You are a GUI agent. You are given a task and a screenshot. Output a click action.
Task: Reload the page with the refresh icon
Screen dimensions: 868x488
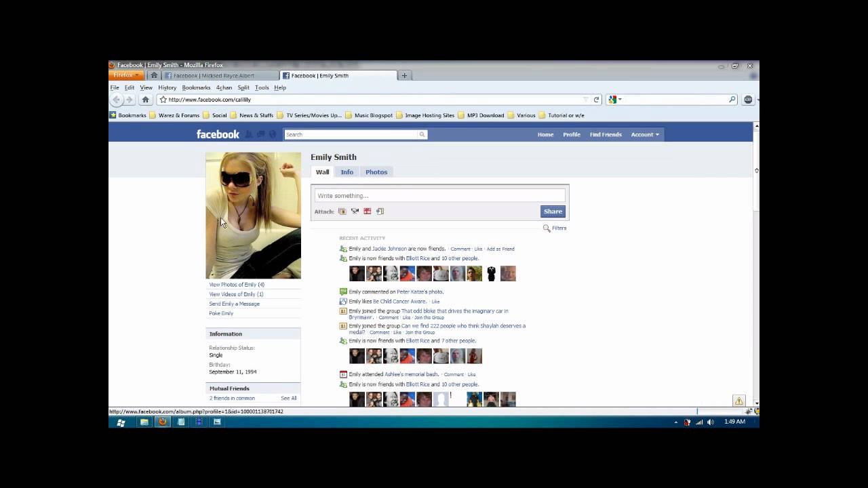(597, 100)
